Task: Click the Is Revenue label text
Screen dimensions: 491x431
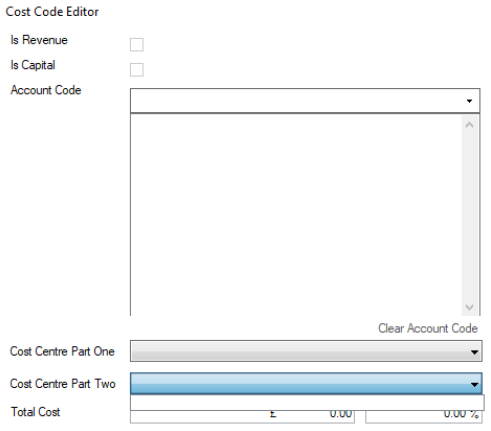Action: [39, 40]
